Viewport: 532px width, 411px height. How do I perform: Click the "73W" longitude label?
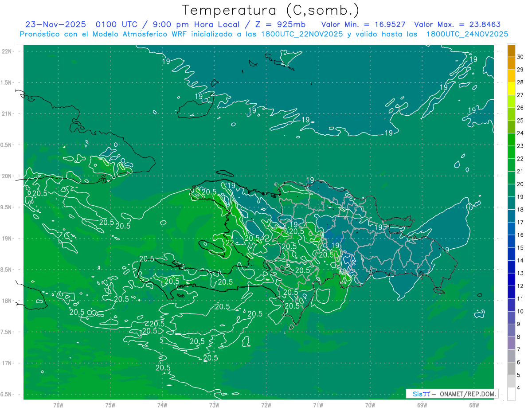click(x=214, y=405)
